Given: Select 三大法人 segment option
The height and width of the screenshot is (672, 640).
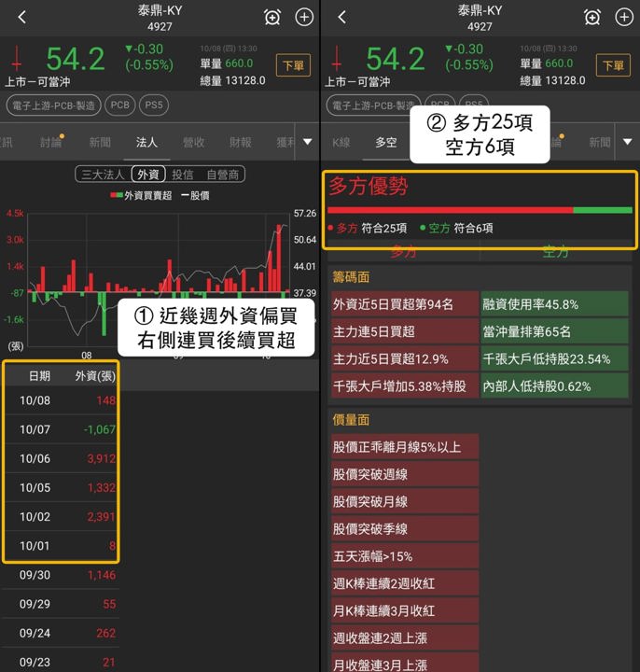Looking at the screenshot, I should point(103,175).
